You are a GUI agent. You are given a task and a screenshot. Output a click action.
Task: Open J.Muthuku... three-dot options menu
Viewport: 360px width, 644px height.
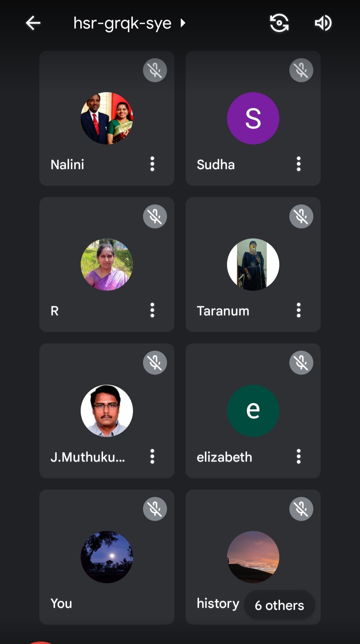(152, 456)
